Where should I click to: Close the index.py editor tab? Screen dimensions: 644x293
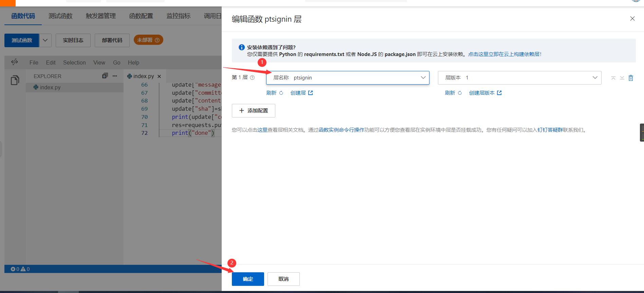[x=159, y=76]
